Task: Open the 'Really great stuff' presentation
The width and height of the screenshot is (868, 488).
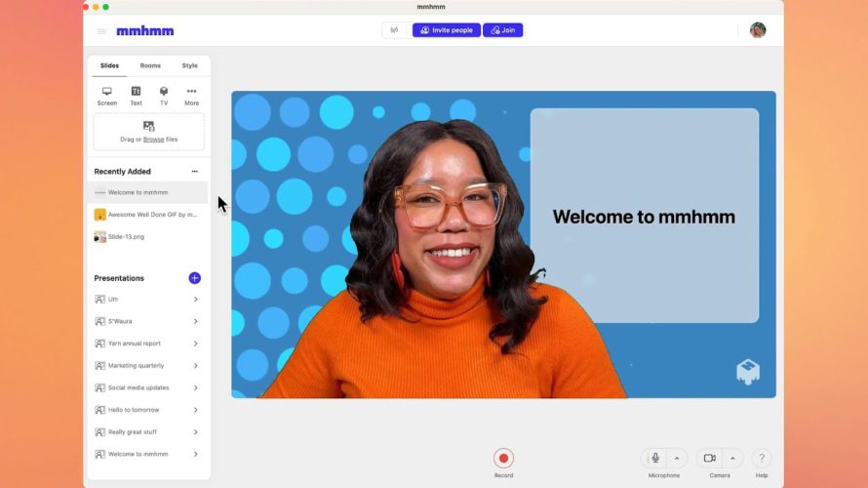Action: [x=148, y=432]
